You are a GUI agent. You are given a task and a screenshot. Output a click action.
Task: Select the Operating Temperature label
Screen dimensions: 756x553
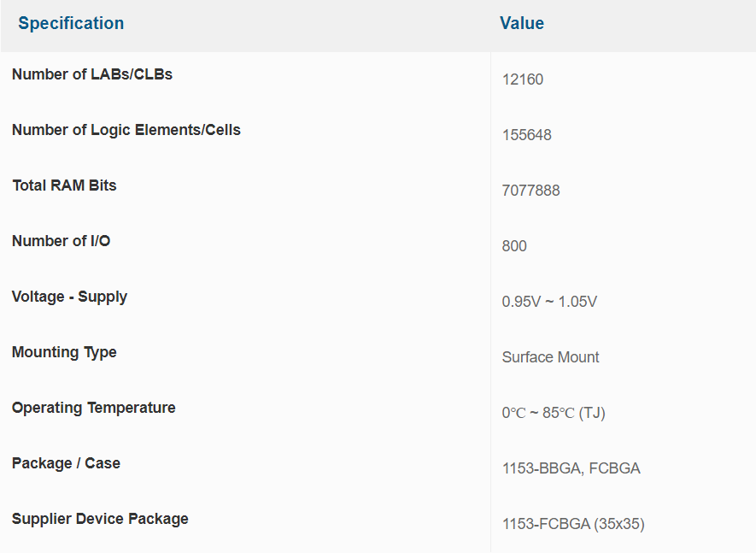(x=93, y=408)
